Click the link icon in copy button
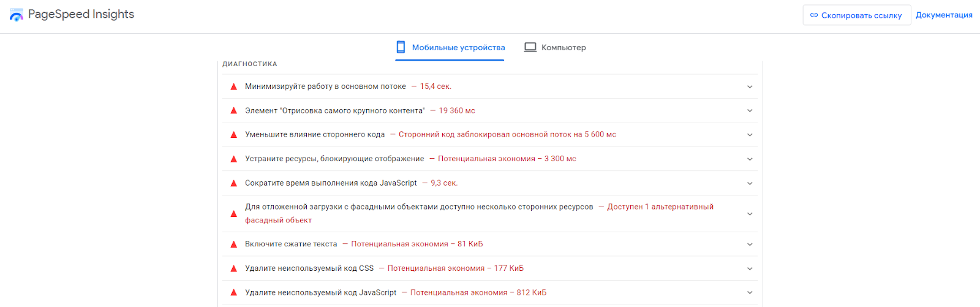 tap(814, 15)
